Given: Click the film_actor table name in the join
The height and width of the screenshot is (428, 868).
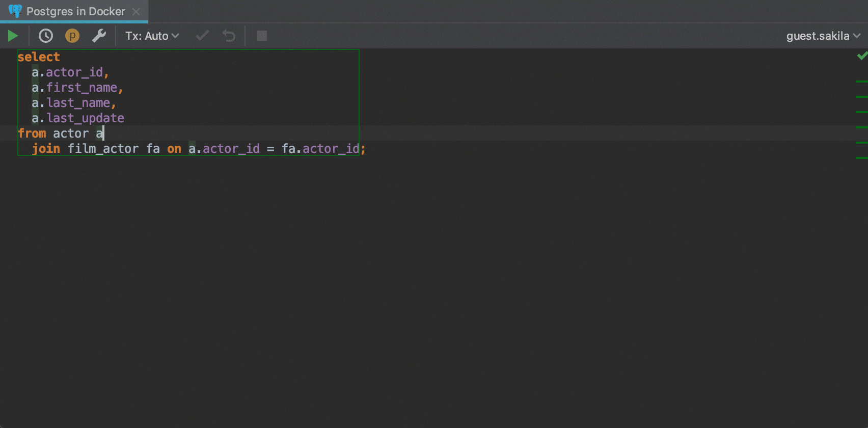Looking at the screenshot, I should click(103, 149).
